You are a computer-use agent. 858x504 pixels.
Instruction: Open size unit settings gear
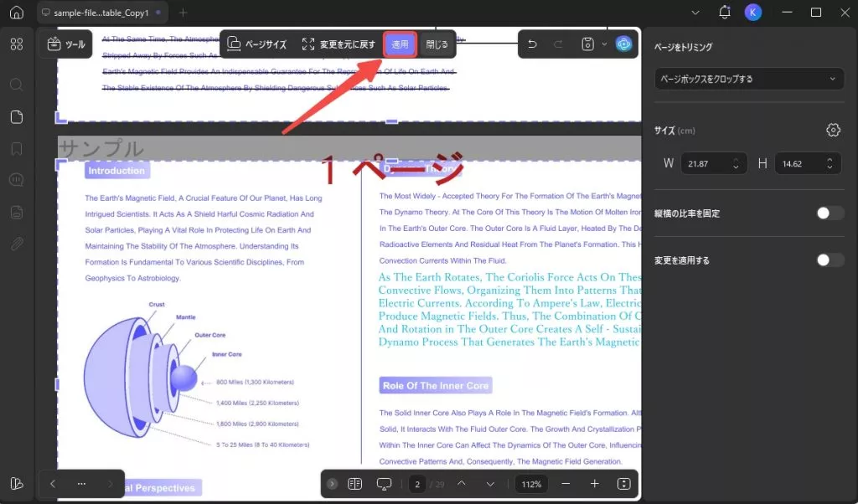point(833,130)
